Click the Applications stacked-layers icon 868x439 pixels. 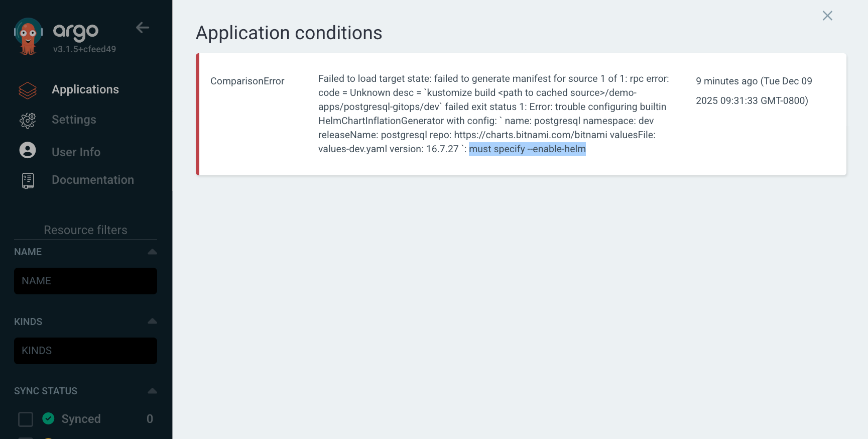point(28,90)
